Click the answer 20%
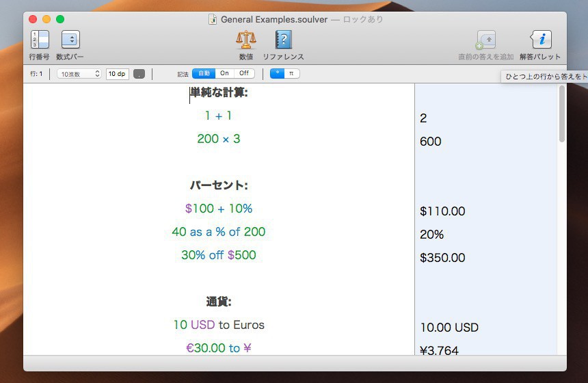The image size is (588, 383). coord(431,235)
